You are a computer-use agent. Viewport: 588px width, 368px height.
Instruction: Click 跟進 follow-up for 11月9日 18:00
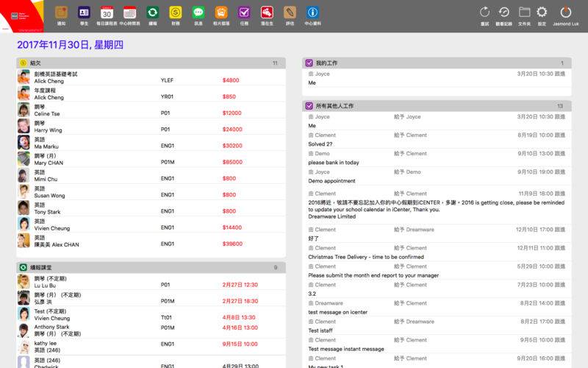pyautogui.click(x=559, y=194)
